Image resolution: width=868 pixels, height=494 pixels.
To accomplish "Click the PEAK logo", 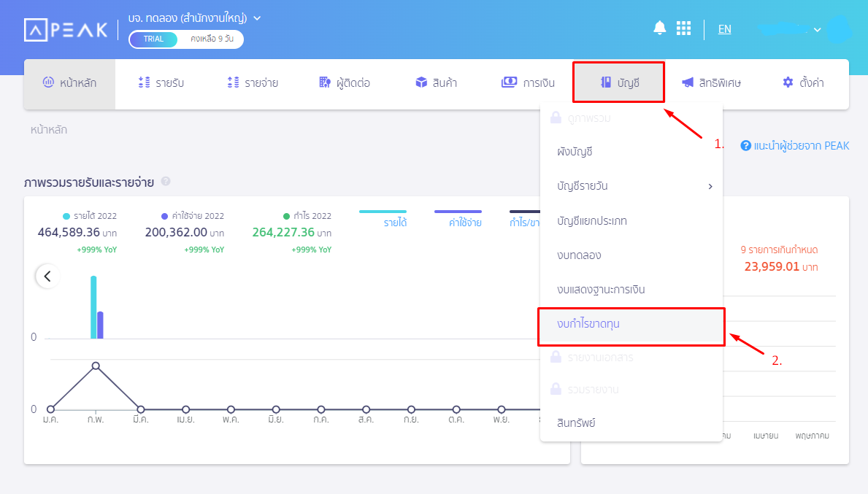I will pos(66,30).
